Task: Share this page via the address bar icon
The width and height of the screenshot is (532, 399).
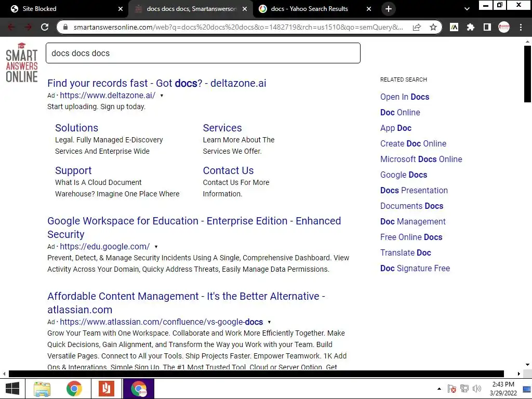Action: (x=417, y=27)
